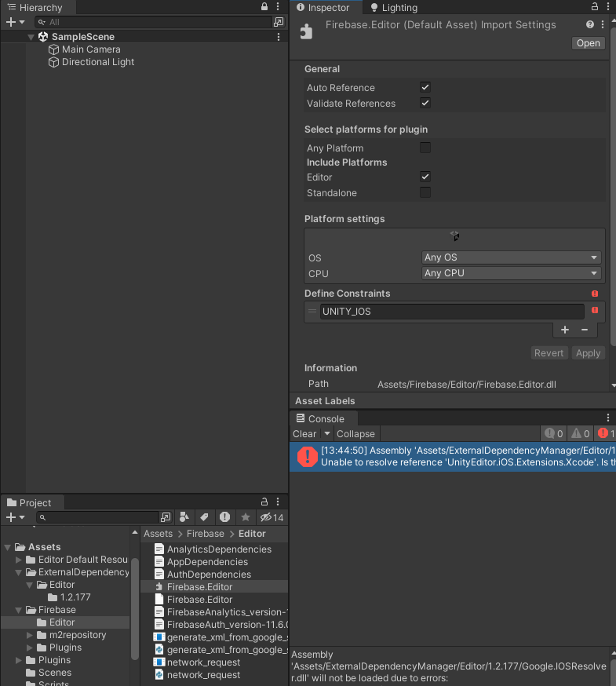Expand the m2repository folder arrow
616x686 pixels.
tap(29, 635)
